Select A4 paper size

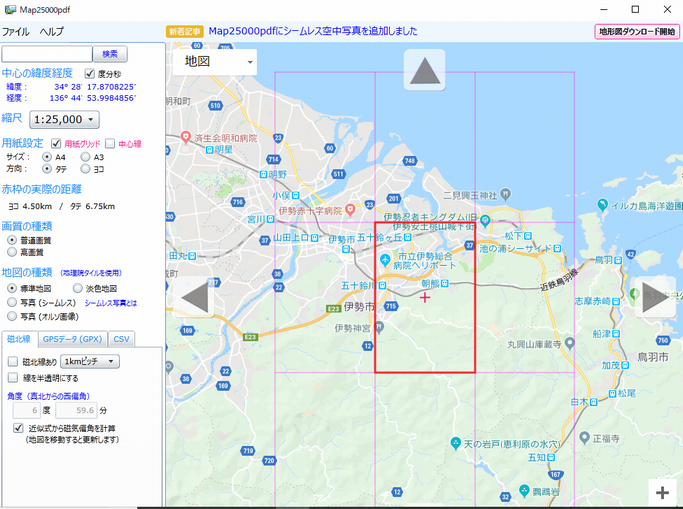(47, 156)
